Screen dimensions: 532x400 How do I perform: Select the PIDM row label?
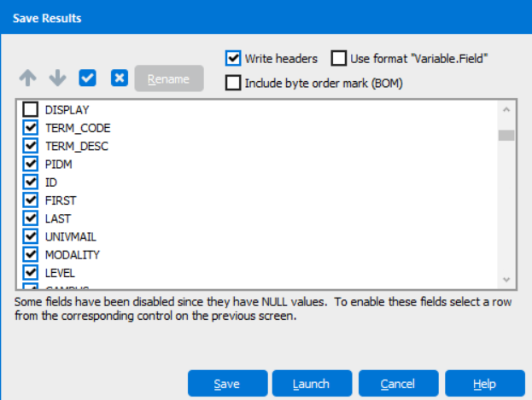coord(59,165)
